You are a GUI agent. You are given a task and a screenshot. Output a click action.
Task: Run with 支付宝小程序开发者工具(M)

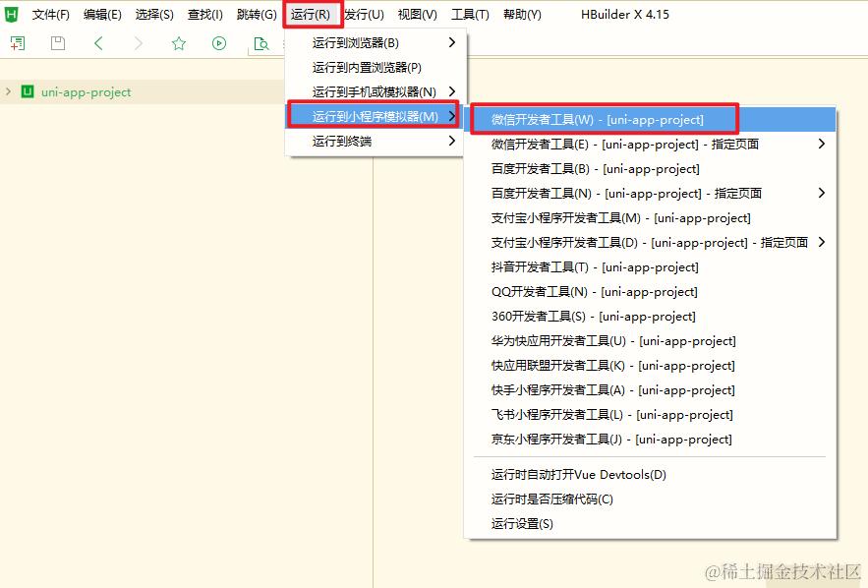(651, 218)
